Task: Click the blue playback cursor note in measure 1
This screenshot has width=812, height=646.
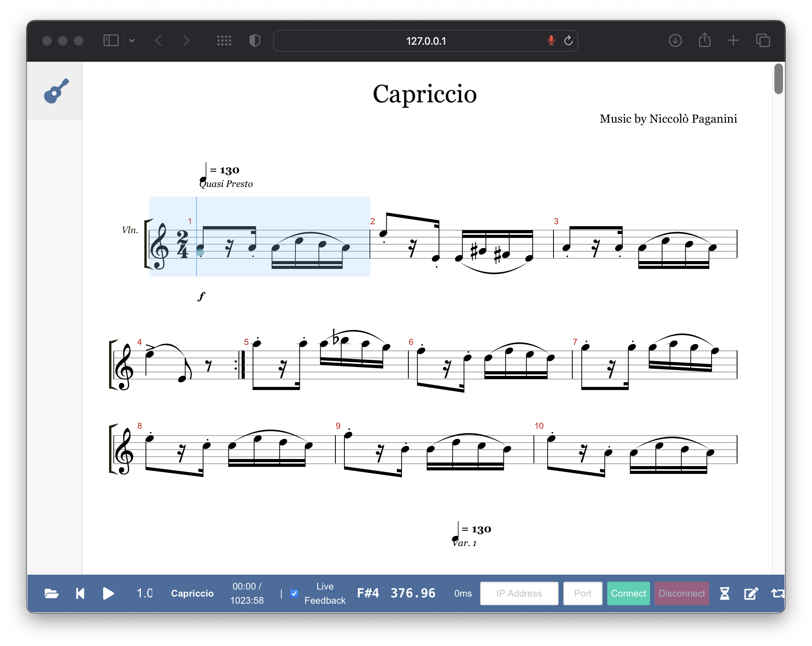Action: pos(200,252)
